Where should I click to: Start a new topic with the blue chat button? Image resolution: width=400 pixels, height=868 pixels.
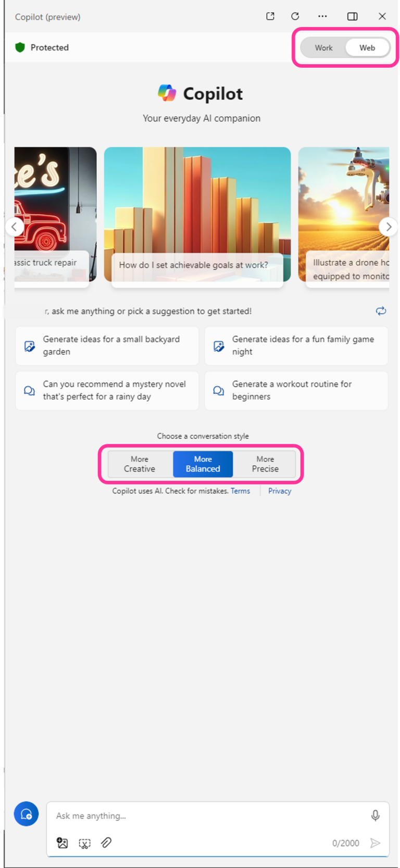pyautogui.click(x=26, y=814)
